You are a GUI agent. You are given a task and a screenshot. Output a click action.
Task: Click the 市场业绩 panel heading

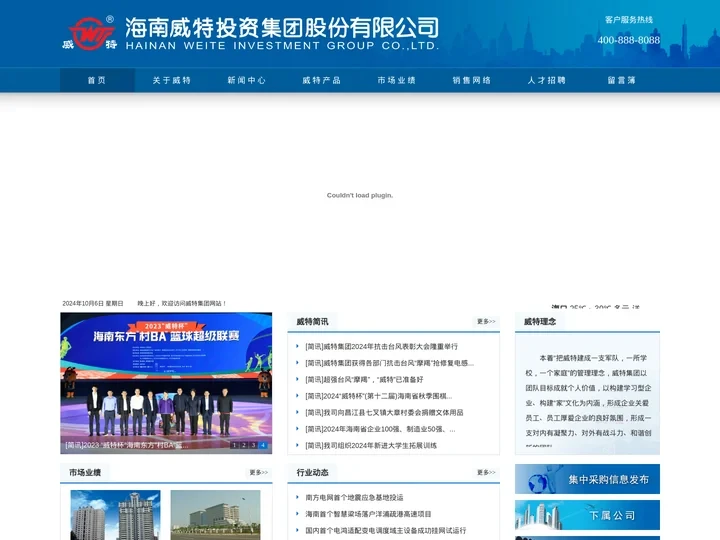click(x=85, y=472)
